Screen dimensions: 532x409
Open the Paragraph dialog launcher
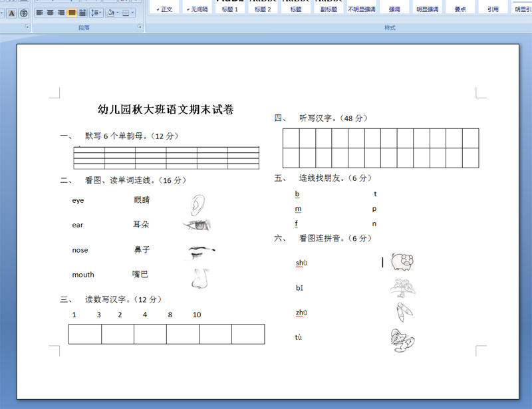pyautogui.click(x=140, y=27)
